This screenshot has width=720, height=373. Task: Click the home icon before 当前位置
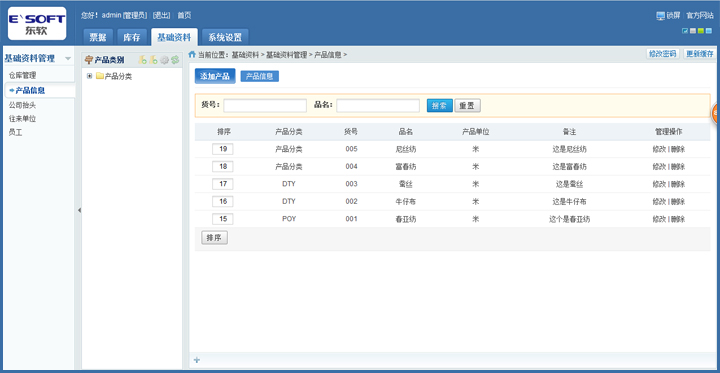(192, 54)
